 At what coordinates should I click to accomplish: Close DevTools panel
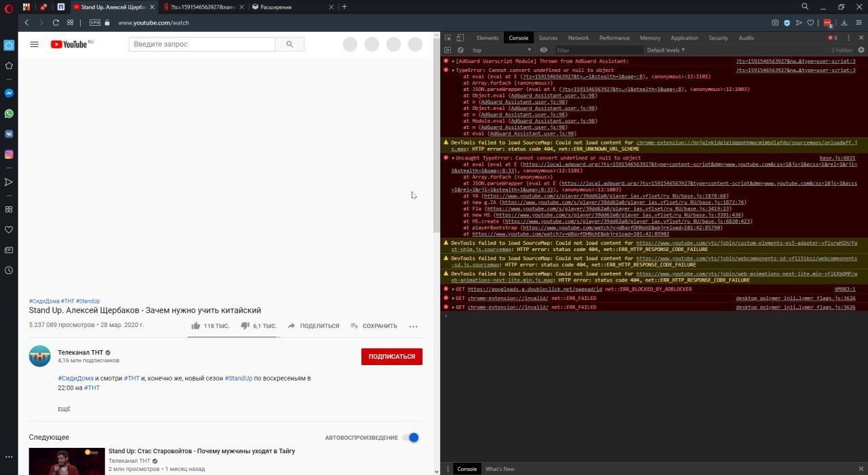pyautogui.click(x=861, y=38)
